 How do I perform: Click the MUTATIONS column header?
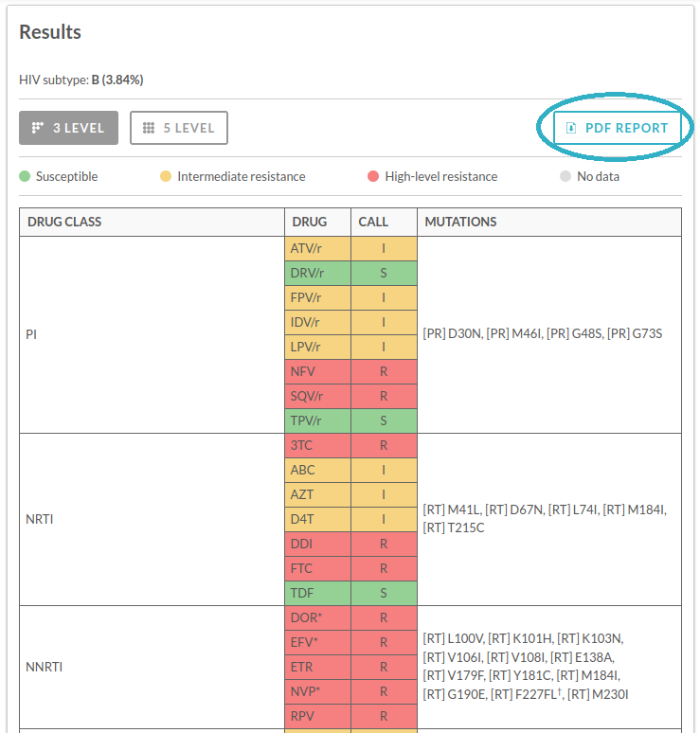549,222
